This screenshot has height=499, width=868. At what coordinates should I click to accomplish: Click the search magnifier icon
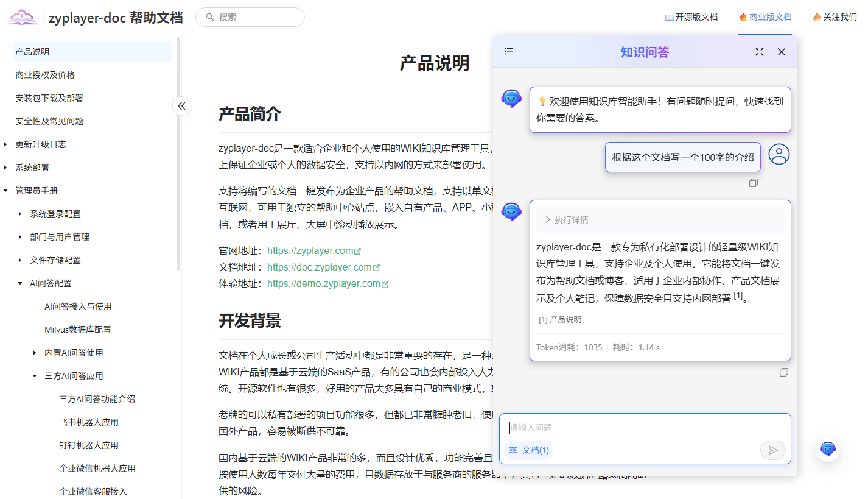click(210, 17)
